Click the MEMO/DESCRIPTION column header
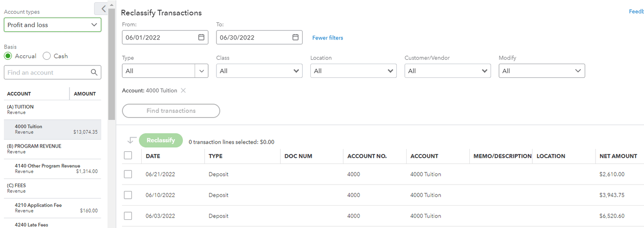The height and width of the screenshot is (228, 644). tap(502, 156)
